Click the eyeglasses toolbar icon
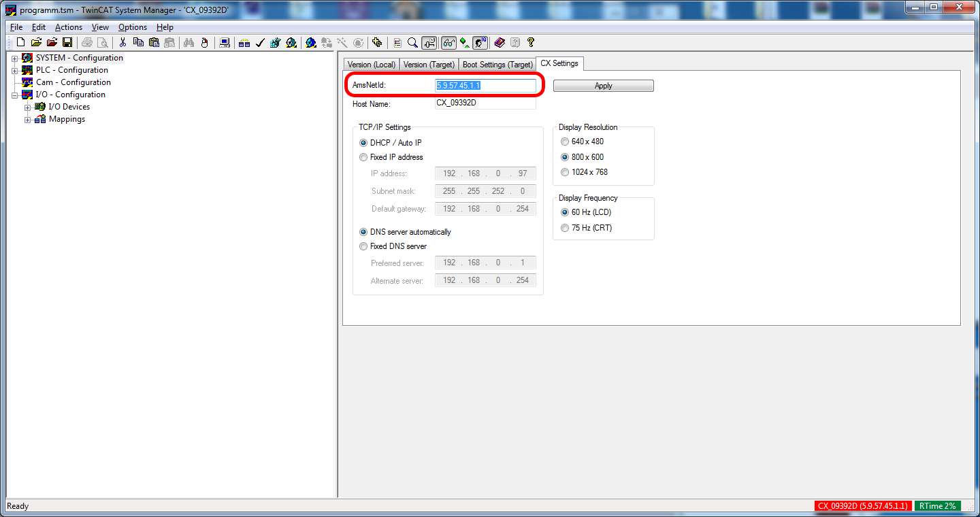The width and height of the screenshot is (980, 517). click(x=448, y=42)
